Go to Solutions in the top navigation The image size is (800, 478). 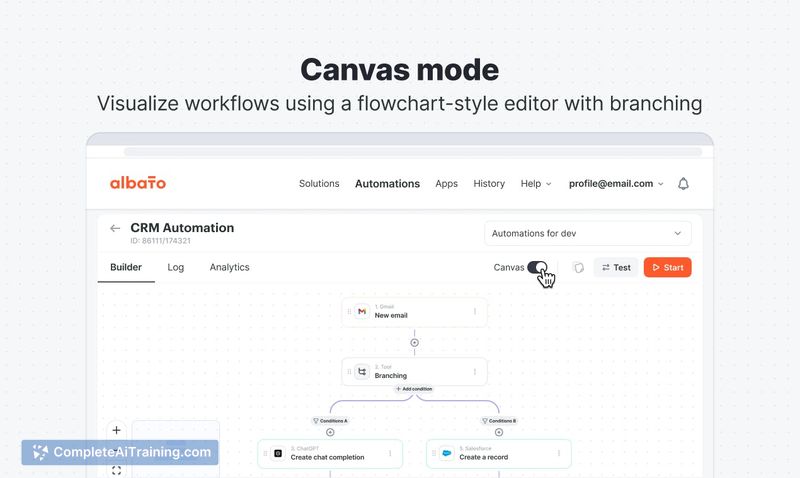pos(319,184)
